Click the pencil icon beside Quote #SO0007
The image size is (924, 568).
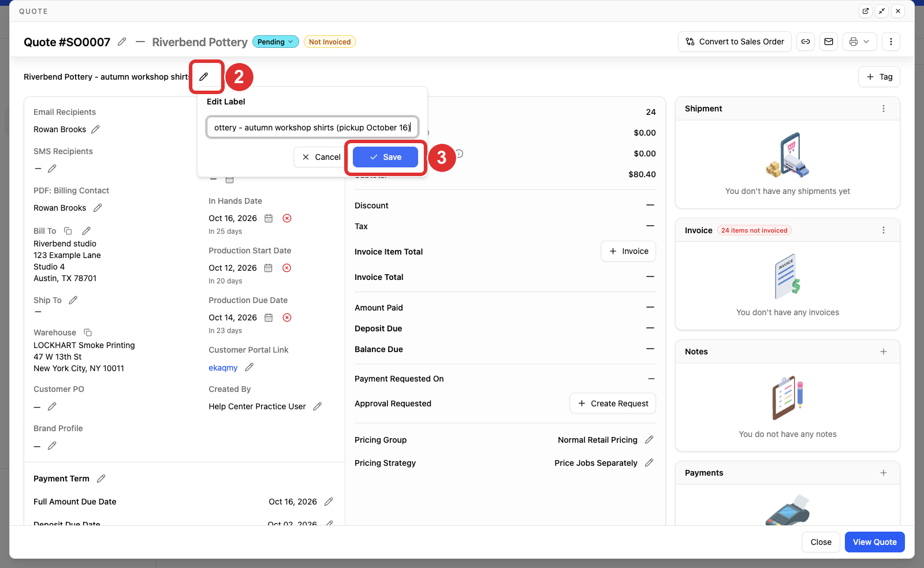(122, 42)
